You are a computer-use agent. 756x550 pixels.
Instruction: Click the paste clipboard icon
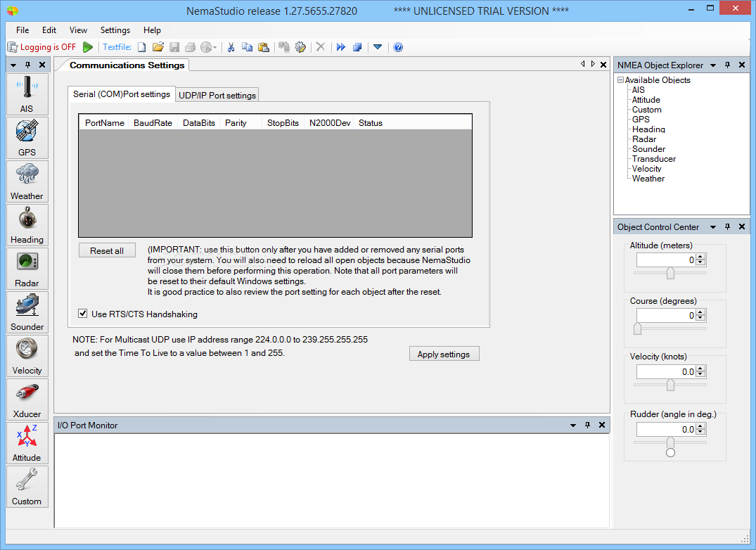pyautogui.click(x=264, y=47)
